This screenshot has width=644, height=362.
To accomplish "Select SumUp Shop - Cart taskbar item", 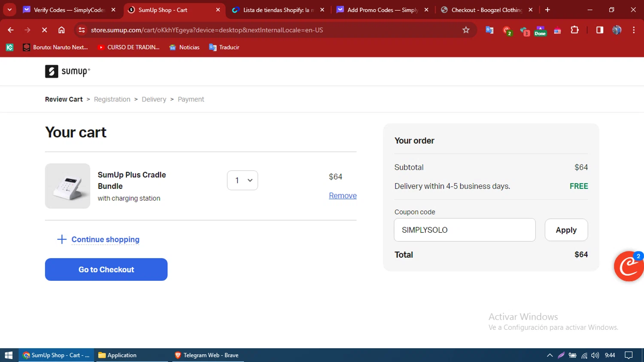I will (x=57, y=355).
